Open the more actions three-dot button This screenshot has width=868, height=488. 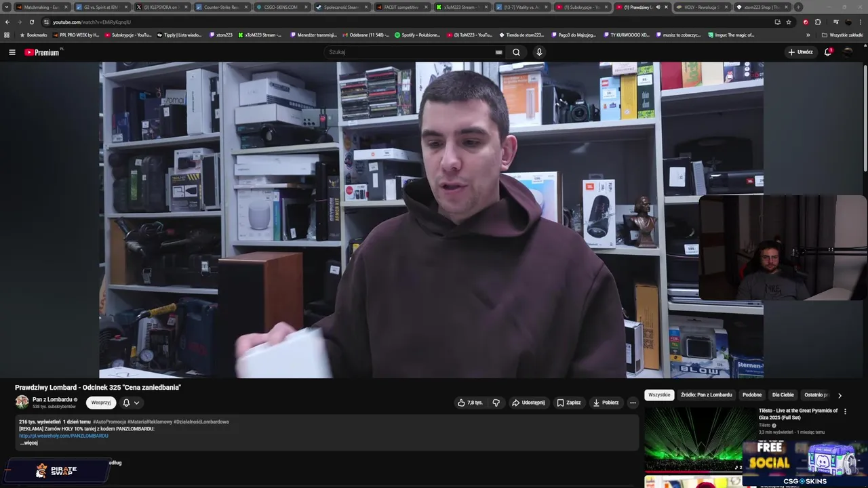[633, 403]
